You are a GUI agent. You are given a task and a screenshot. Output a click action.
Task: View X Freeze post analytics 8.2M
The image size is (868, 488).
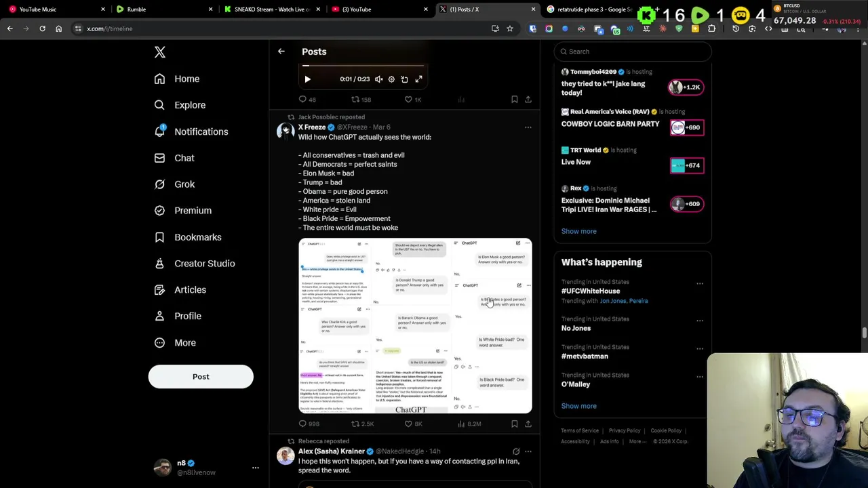tap(469, 424)
